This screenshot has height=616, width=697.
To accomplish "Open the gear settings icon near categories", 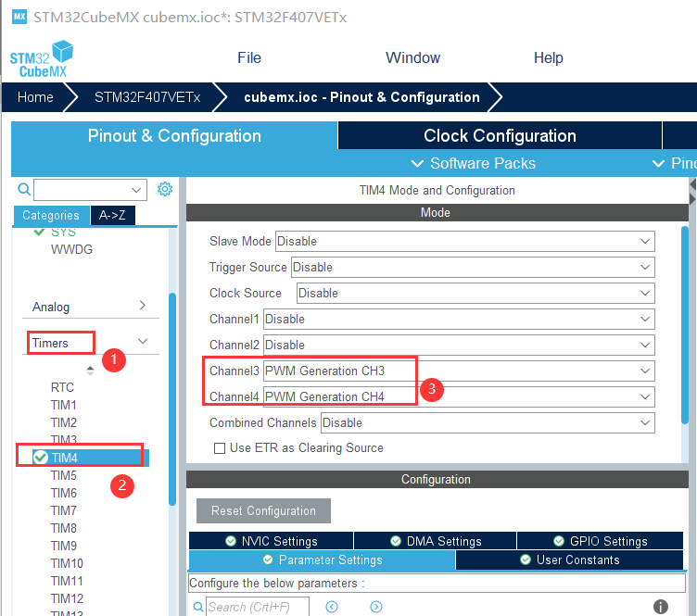I will click(165, 189).
